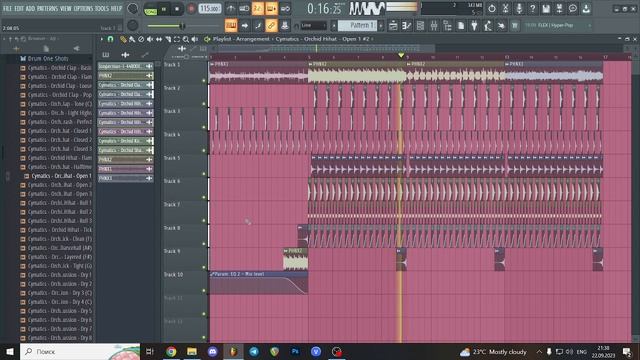
Task: Open the Pattern 1 selector
Action: coord(358,25)
